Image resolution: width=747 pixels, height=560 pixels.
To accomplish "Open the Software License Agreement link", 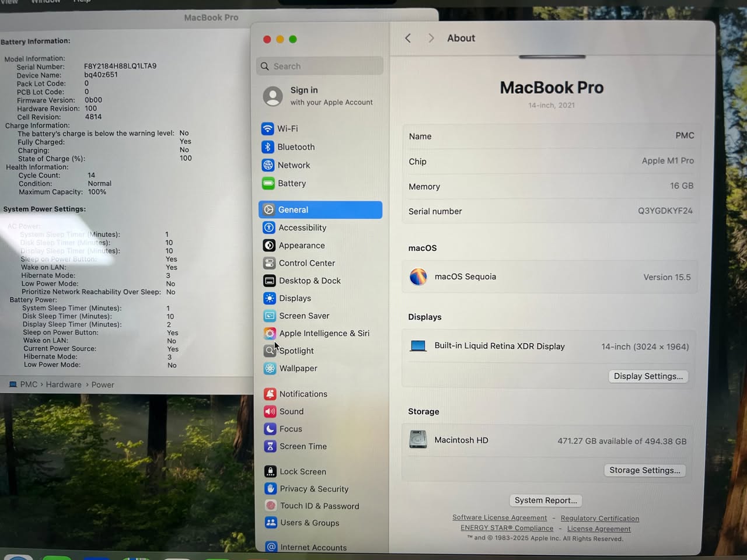I will [x=500, y=517].
